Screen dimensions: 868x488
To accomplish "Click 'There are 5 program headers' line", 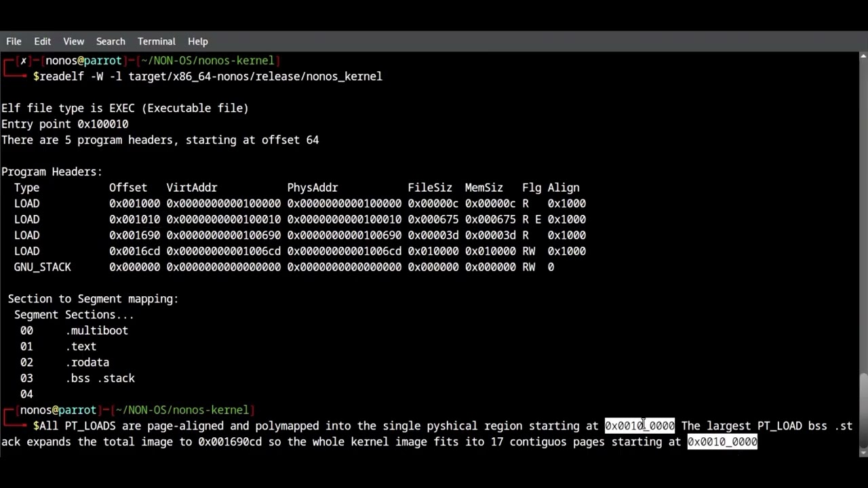I will click(160, 140).
